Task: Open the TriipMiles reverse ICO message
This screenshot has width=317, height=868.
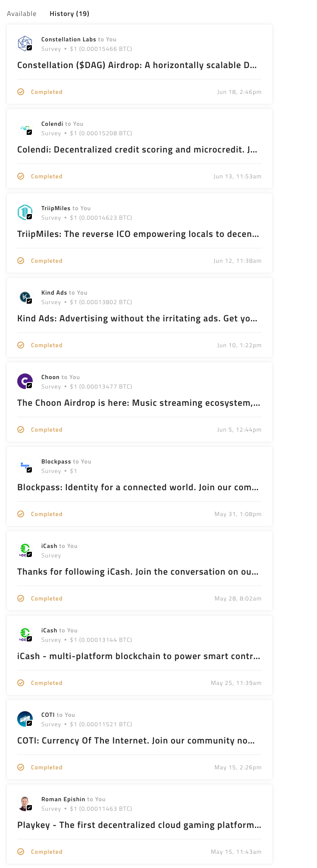Action: [x=138, y=234]
